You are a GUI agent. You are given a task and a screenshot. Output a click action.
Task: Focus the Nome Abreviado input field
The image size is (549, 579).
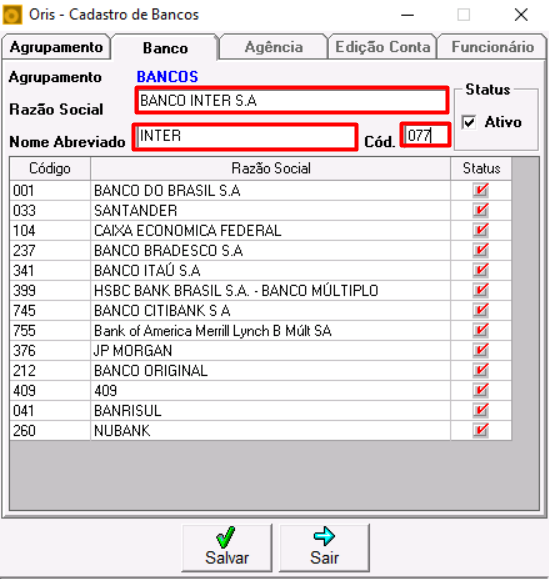click(x=245, y=136)
